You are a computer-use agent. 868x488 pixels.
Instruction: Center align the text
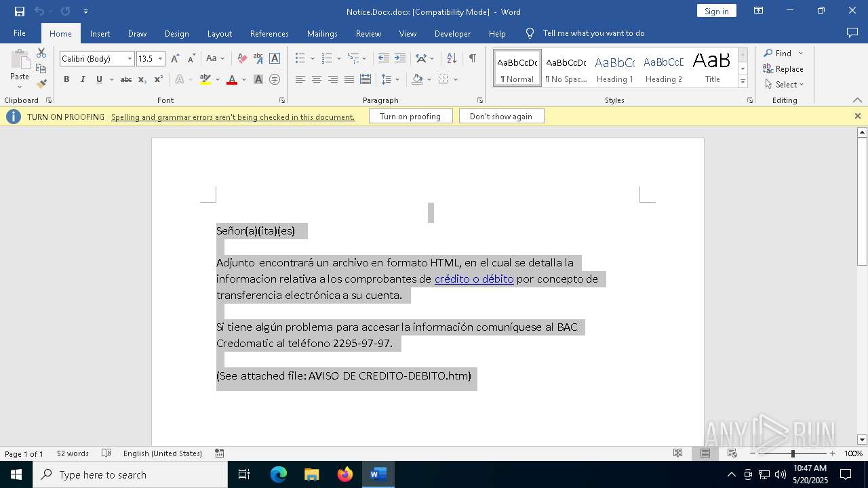pos(317,79)
